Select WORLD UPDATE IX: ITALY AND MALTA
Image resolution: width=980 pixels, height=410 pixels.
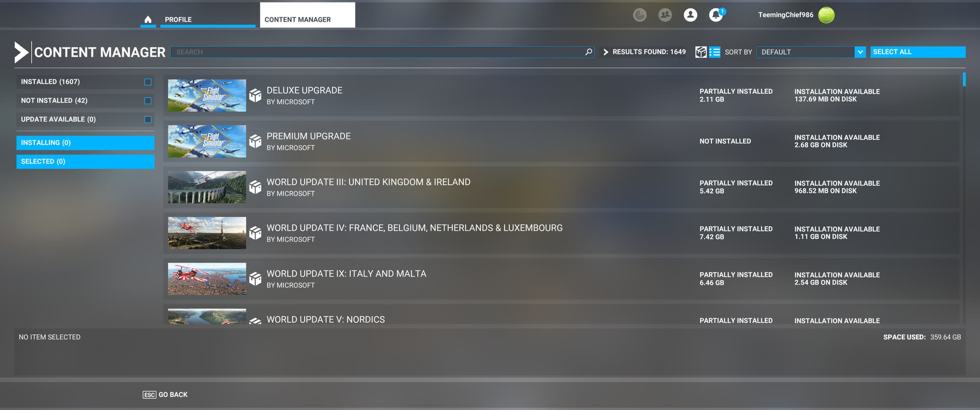[x=346, y=274]
